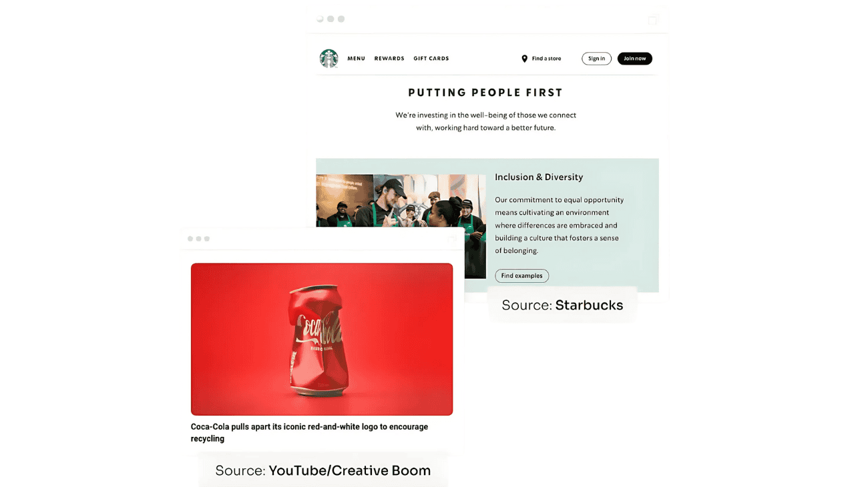
Task: Click the leftmost dot in the Coca-Cola window
Action: tap(190, 239)
